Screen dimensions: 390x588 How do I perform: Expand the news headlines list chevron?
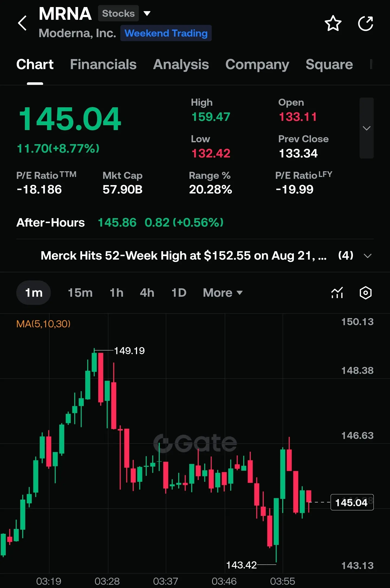368,256
